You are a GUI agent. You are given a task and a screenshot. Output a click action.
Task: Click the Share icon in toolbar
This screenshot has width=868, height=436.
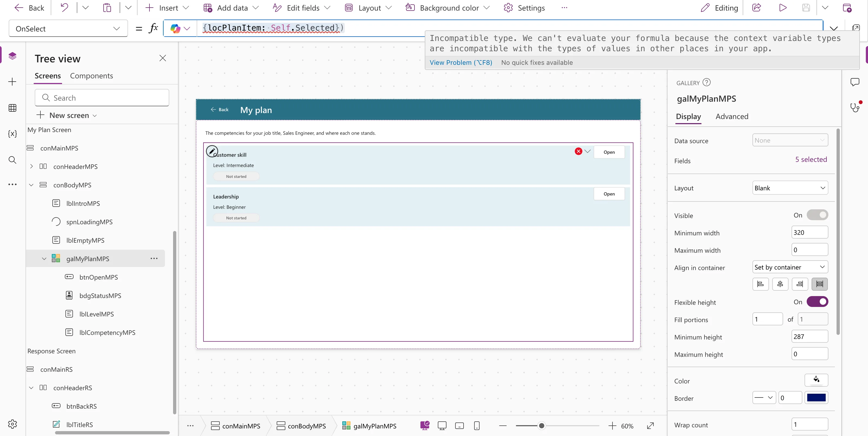[x=757, y=8]
